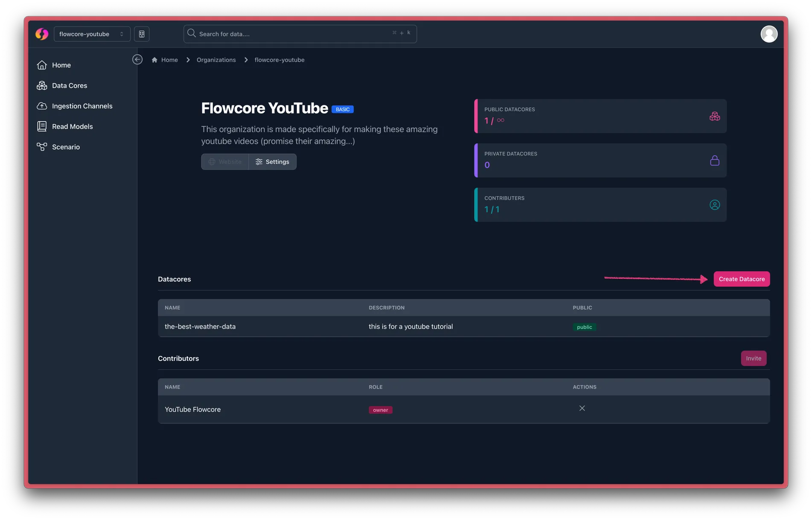Focus the Search for data field

300,34
